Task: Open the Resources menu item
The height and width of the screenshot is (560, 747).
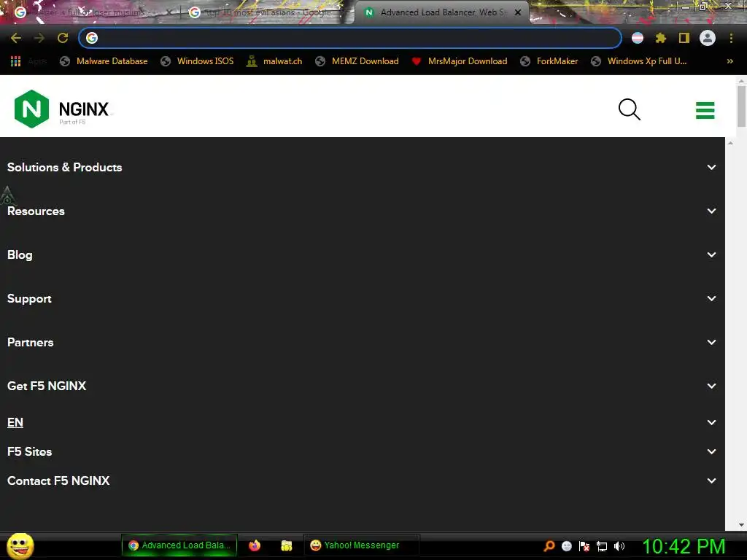Action: 36,211
